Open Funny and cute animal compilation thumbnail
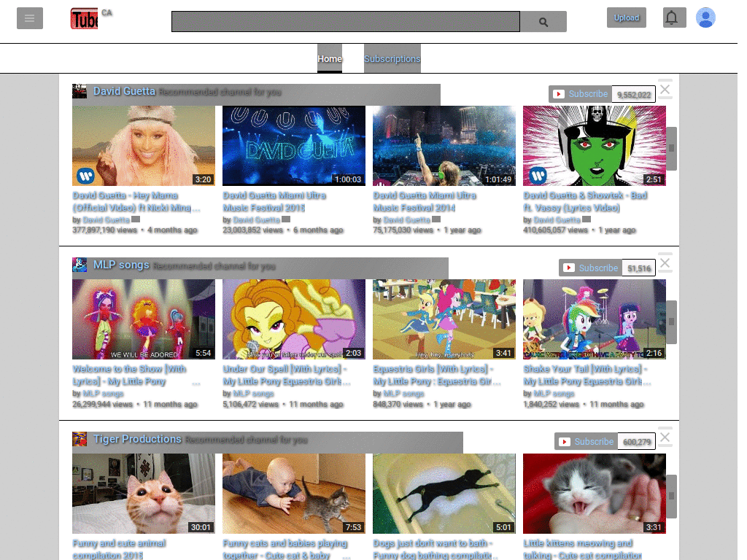The width and height of the screenshot is (747, 560). pos(144,494)
